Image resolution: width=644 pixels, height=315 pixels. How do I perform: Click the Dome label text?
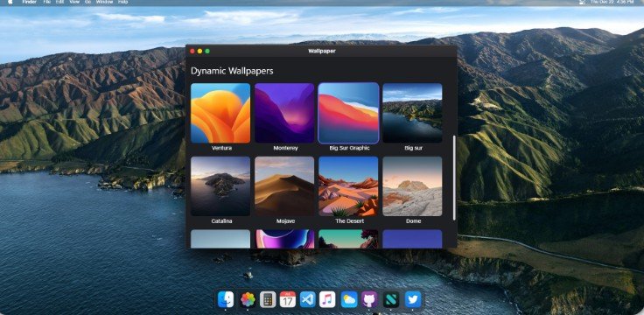tap(413, 221)
